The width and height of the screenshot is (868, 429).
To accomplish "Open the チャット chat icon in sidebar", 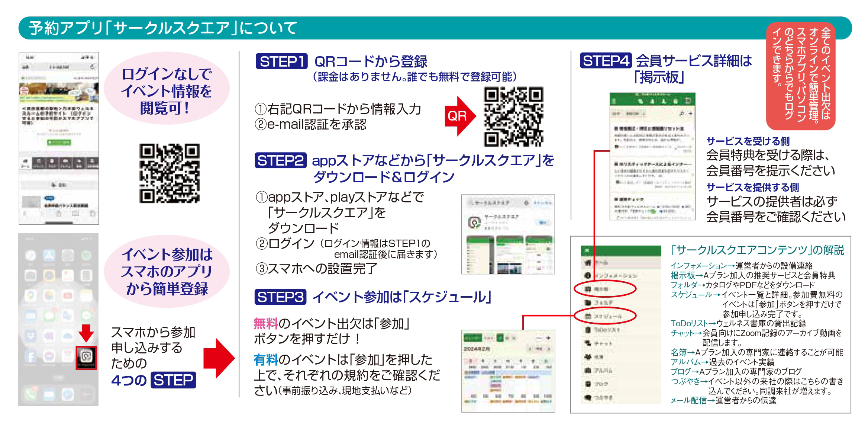I will click(x=588, y=343).
